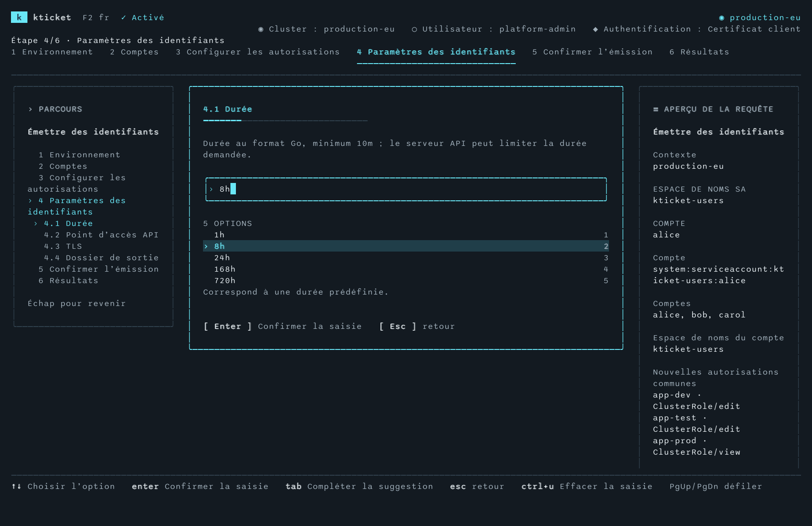Click the Authentification diamond icon
This screenshot has width=812, height=526.
click(x=595, y=29)
